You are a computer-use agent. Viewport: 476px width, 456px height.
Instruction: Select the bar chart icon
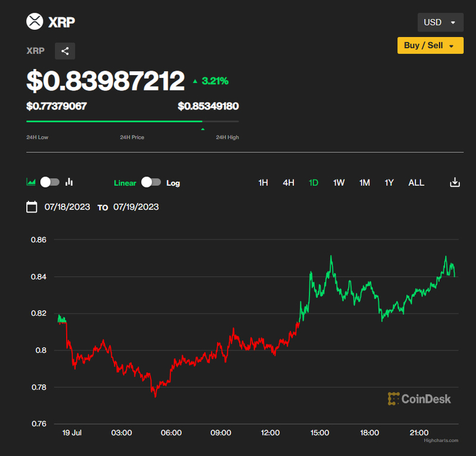[69, 182]
